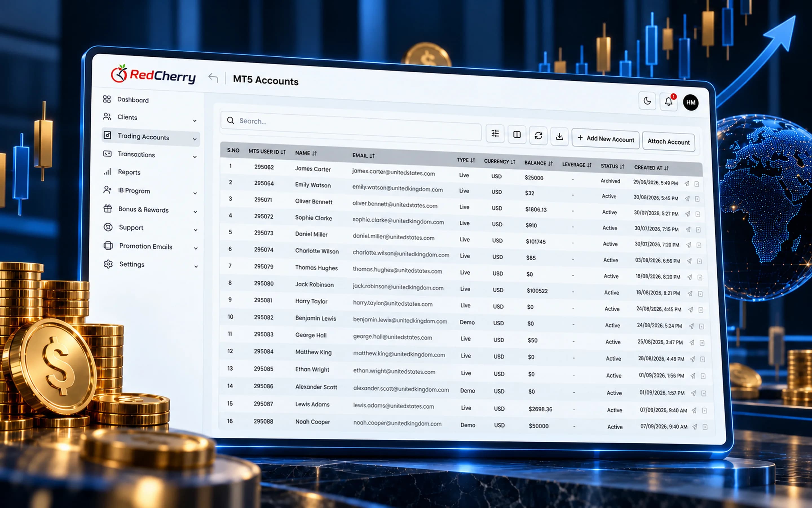This screenshot has width=812, height=508.
Task: Click the back arrow beside MT5 Accounts
Action: [x=213, y=78]
